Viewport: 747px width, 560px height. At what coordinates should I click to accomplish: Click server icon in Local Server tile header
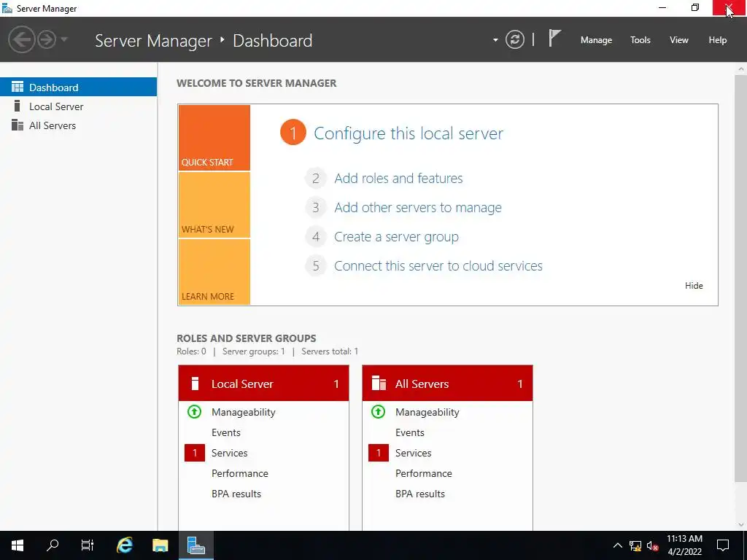tap(194, 384)
